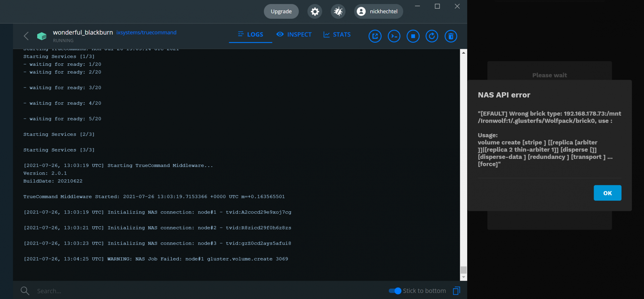This screenshot has width=644, height=299.
Task: Click the green container cube icon
Action: [42, 36]
